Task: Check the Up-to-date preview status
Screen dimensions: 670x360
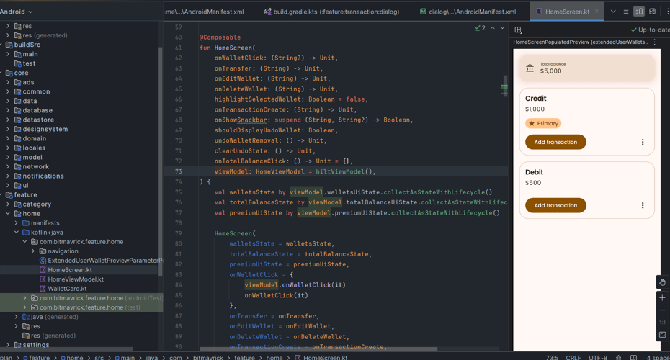Action: (650, 29)
